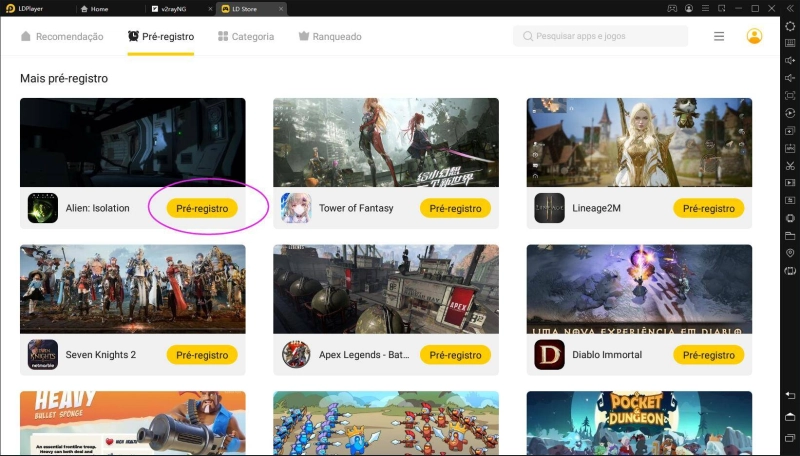The width and height of the screenshot is (800, 456).
Task: Click the scissors screenshot icon
Action: tap(790, 166)
